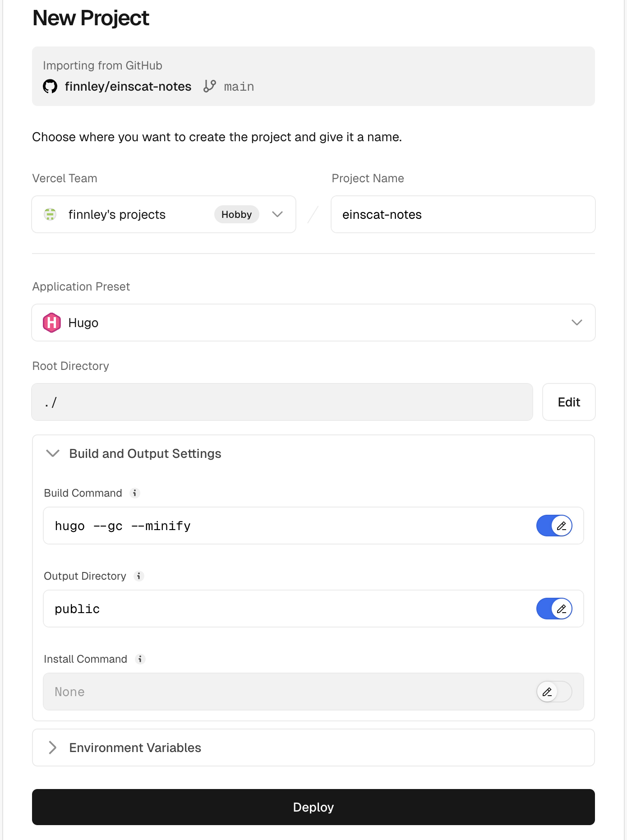Collapse the Build and Output Settings section

pos(53,453)
